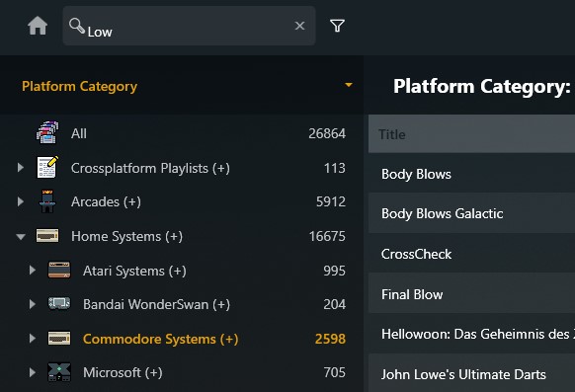Focus the search field containing Low
Screen dimensions: 575x392
pyautogui.click(x=189, y=26)
